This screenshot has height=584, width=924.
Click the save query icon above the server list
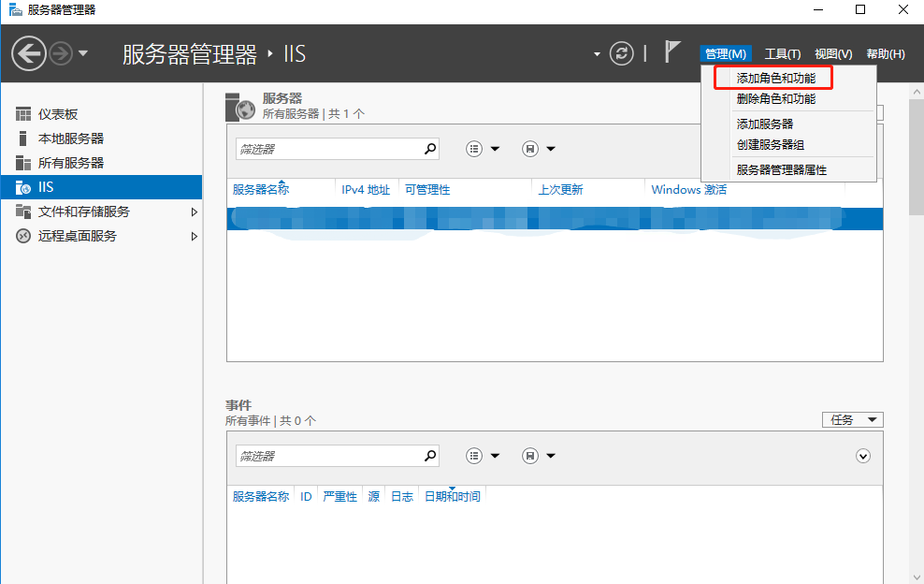point(530,149)
